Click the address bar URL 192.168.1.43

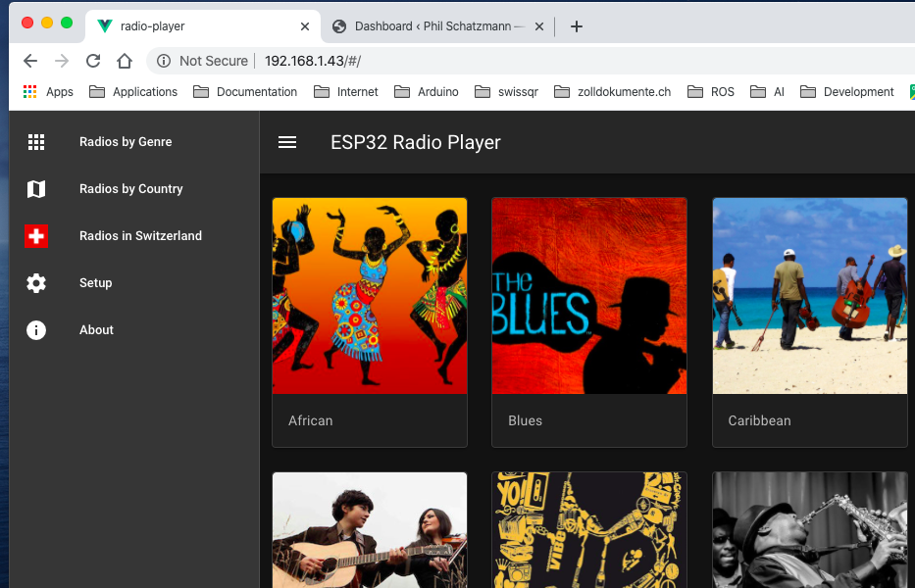coord(313,61)
